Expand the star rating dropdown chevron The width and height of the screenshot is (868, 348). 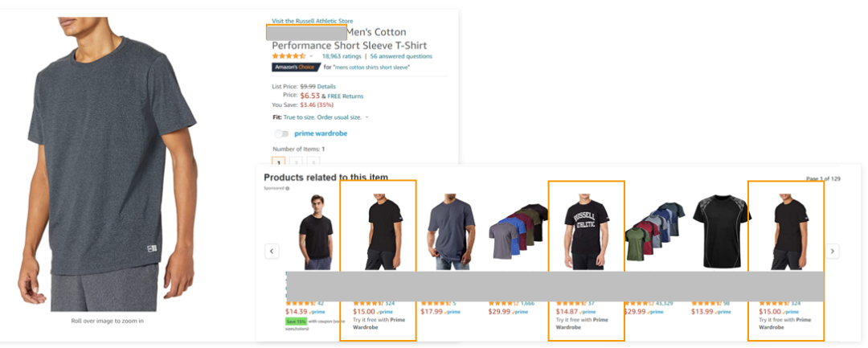click(311, 56)
